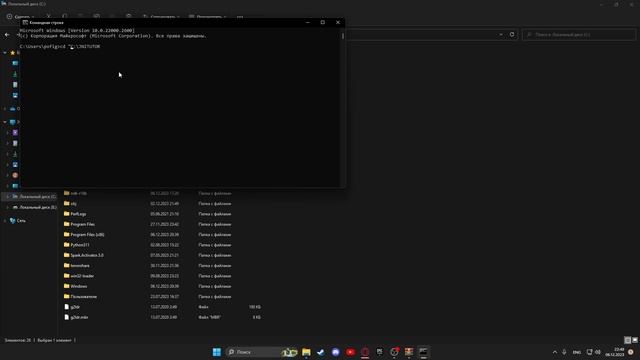Open Opera GX from the taskbar
This screenshot has height=360, width=640.
[x=365, y=352]
